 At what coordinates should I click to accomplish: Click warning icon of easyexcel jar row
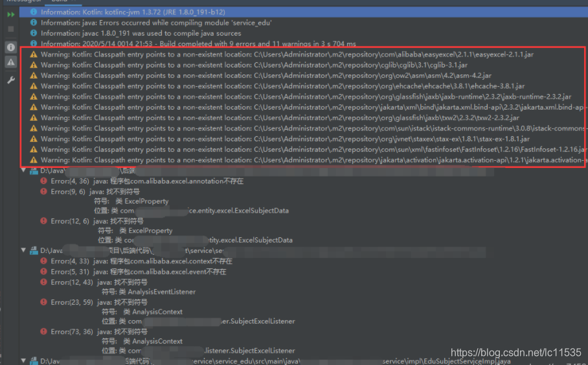point(34,54)
